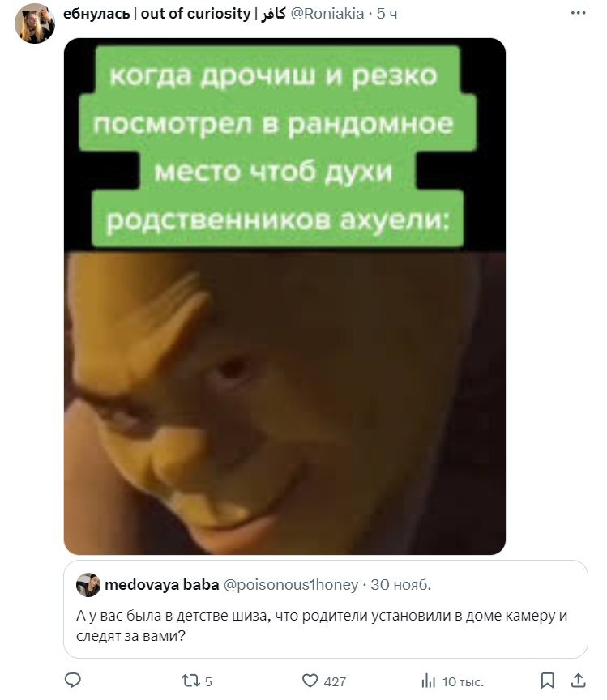This screenshot has width=607, height=700.
Task: Open view analytics bar-chart icon
Action: point(428,681)
